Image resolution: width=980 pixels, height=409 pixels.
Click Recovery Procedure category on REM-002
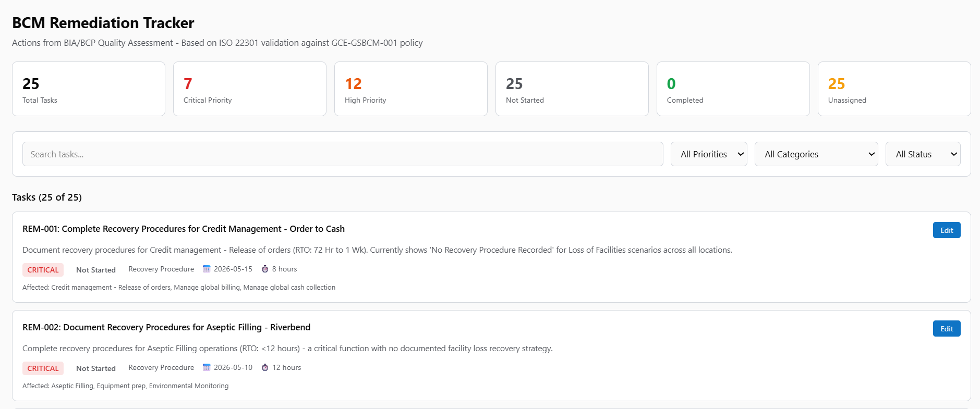coord(161,367)
